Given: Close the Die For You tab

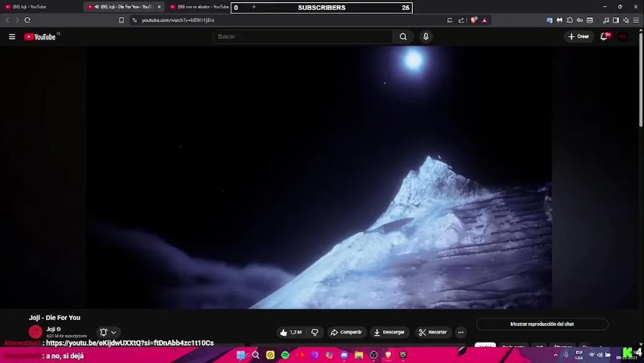Looking at the screenshot, I should click(x=159, y=7).
